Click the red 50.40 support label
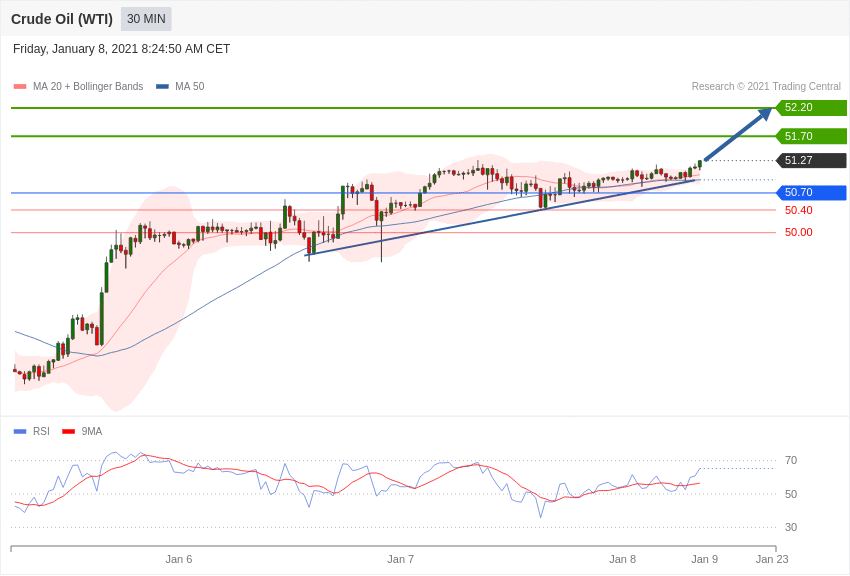Image resolution: width=850 pixels, height=576 pixels. 798,210
